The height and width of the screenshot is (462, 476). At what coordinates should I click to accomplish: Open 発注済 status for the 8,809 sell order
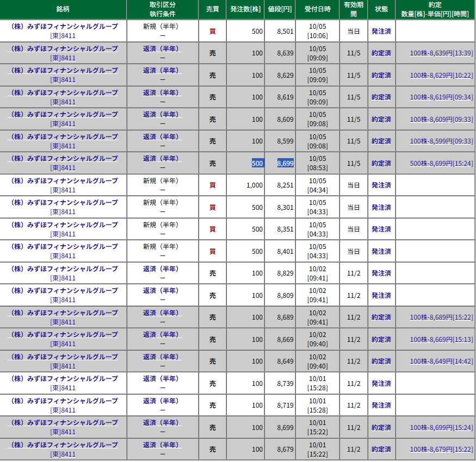pyautogui.click(x=381, y=295)
